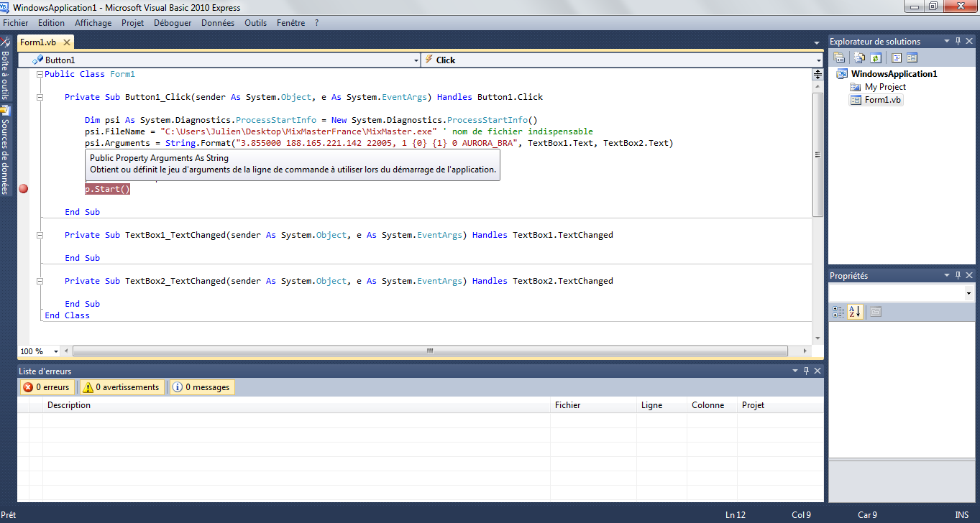Click the WindowsApplication1 project icon
980x523 pixels.
coord(843,74)
